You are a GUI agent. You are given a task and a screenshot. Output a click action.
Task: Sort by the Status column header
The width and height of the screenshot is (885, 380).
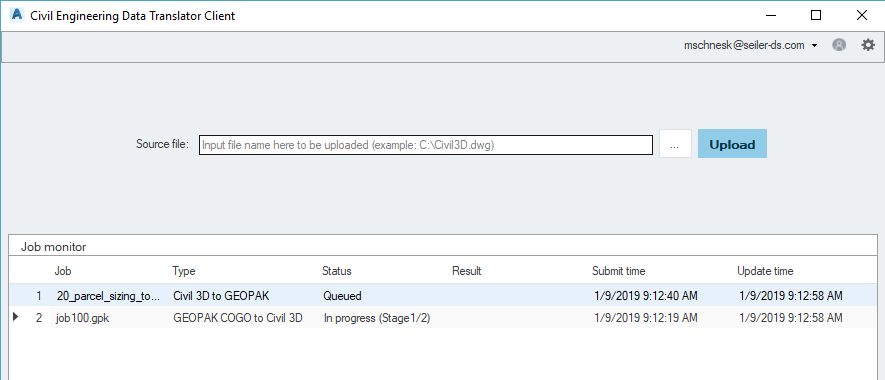tap(336, 271)
